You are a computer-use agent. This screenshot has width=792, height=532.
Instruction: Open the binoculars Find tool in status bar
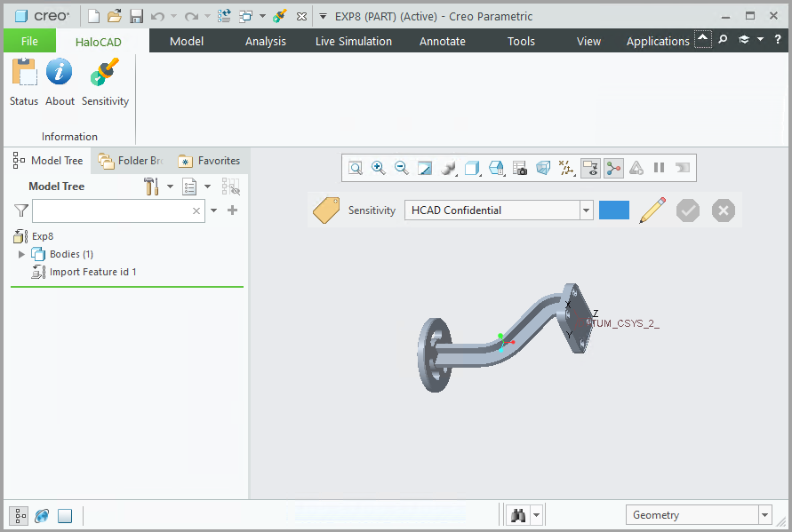[517, 515]
